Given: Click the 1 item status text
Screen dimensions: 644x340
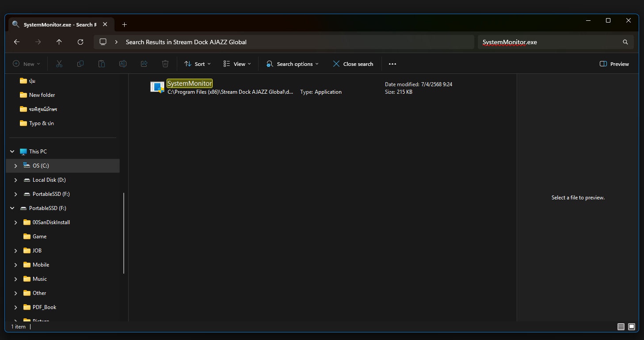Looking at the screenshot, I should (x=19, y=327).
